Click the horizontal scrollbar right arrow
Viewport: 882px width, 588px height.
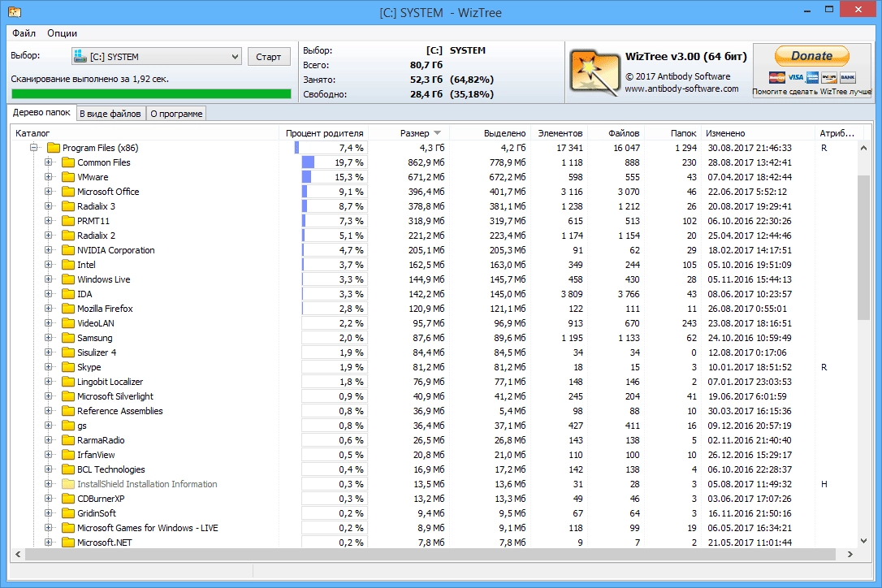tap(850, 555)
